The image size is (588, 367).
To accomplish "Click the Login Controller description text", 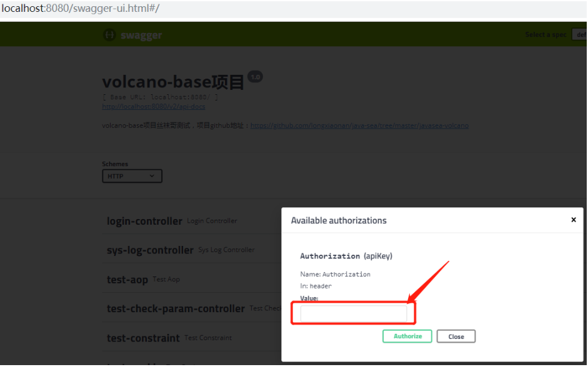I will [x=212, y=221].
